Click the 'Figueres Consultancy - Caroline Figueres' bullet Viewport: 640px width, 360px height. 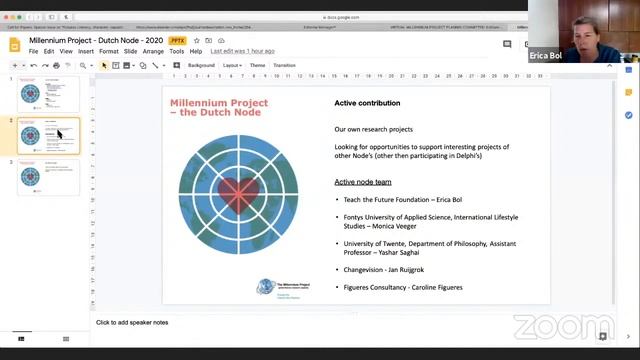point(403,287)
